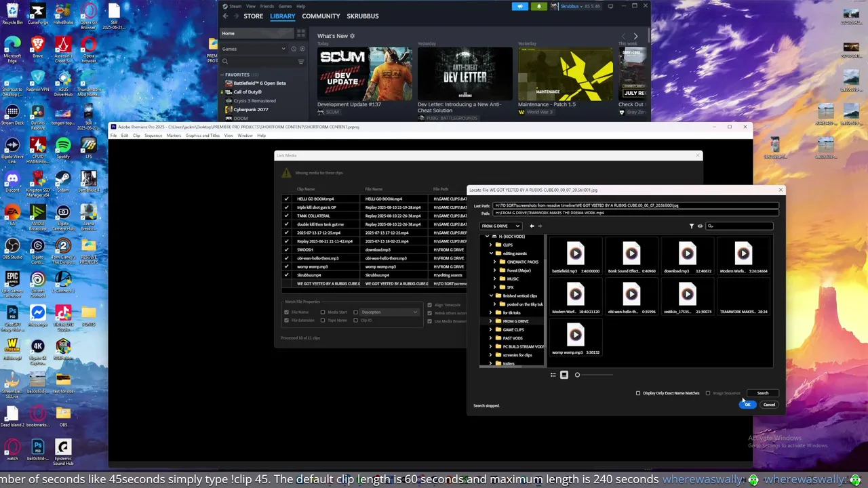Go back with the left arrow in Locate File
The height and width of the screenshot is (488, 868).
coord(532,226)
